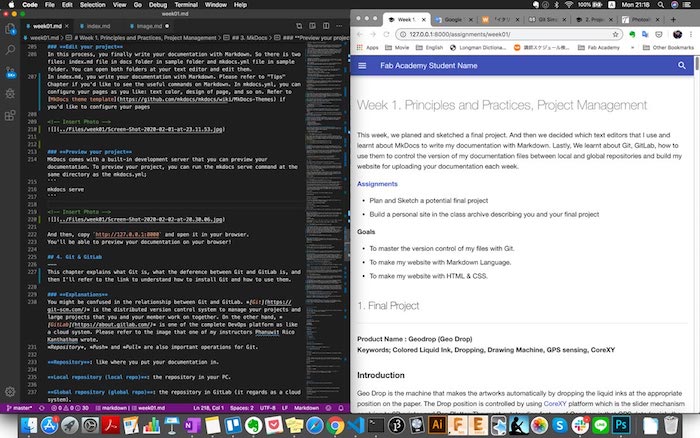Screen dimensions: 700x438
Task: Open Illustrator from the Dock
Action: [x=437, y=425]
